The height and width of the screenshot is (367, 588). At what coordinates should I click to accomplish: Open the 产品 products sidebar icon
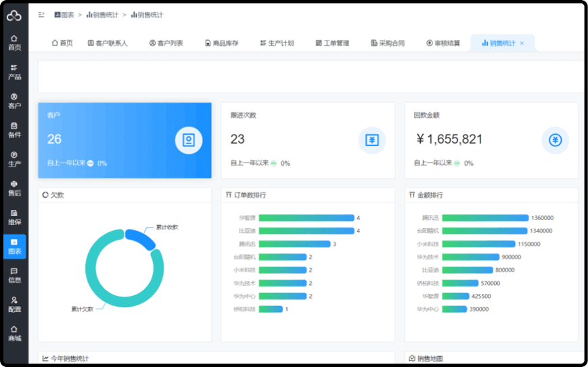click(14, 72)
